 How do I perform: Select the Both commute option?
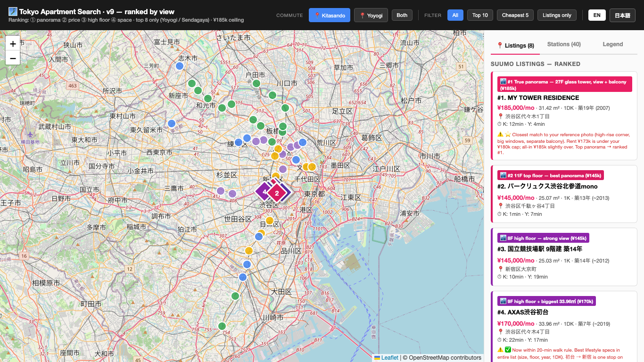(x=402, y=15)
